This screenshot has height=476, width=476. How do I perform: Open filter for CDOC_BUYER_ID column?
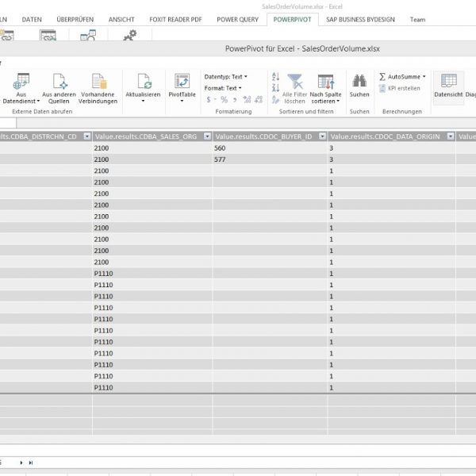322,136
